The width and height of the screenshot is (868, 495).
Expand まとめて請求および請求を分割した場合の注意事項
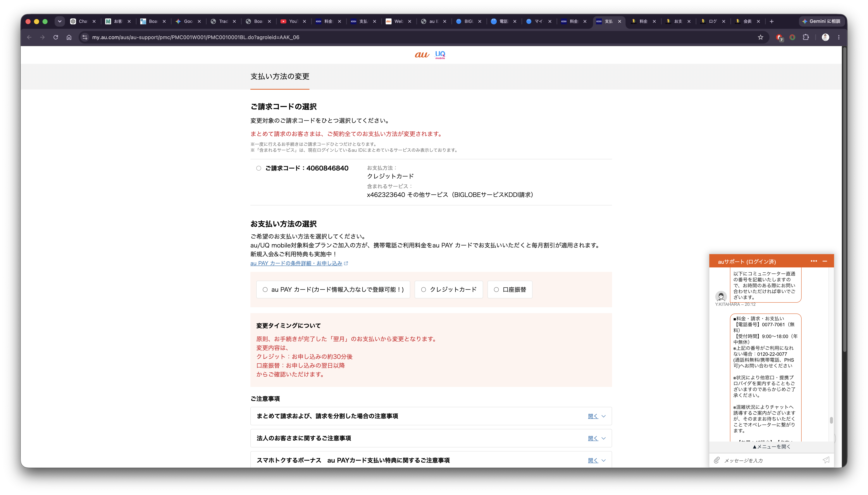(x=431, y=416)
